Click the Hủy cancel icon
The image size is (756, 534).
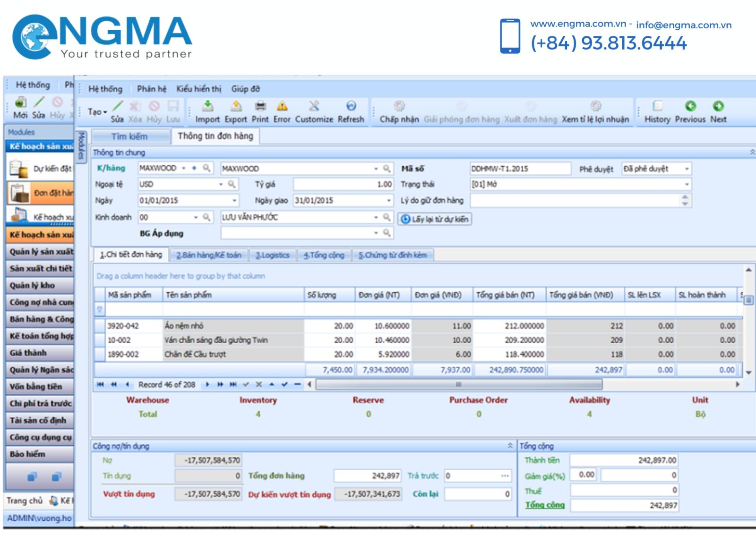(x=154, y=106)
